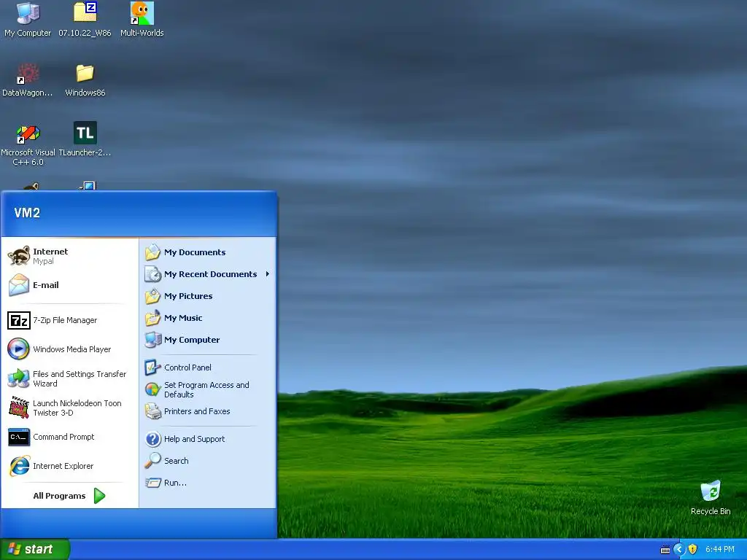Image resolution: width=747 pixels, height=560 pixels.
Task: Open Printers and Faxes
Action: (x=208, y=411)
